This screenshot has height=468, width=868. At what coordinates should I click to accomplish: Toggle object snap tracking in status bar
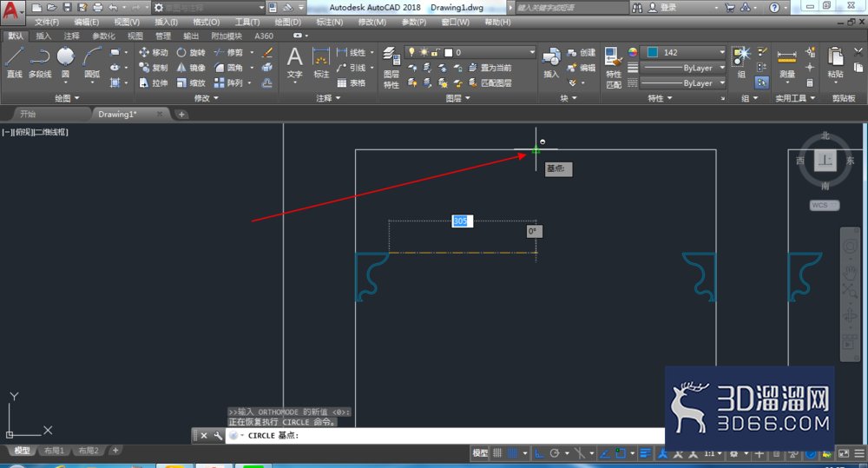click(605, 453)
